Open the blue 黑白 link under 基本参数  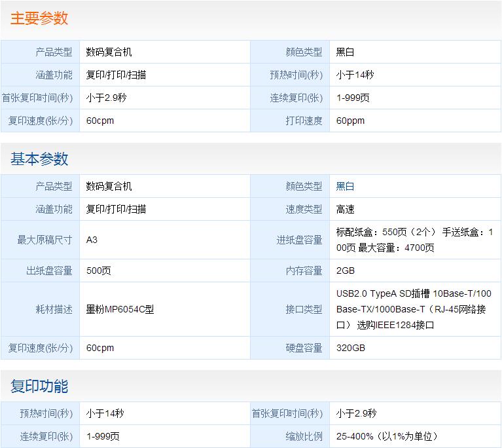pyautogui.click(x=345, y=186)
